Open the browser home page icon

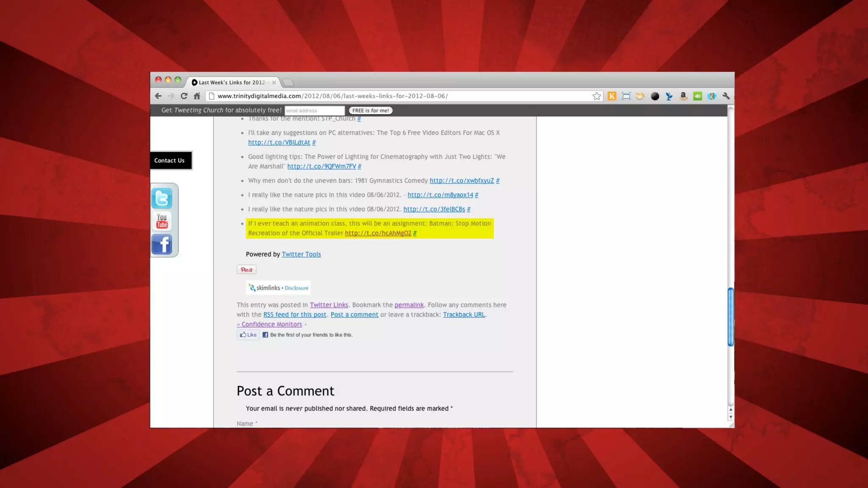coord(197,96)
